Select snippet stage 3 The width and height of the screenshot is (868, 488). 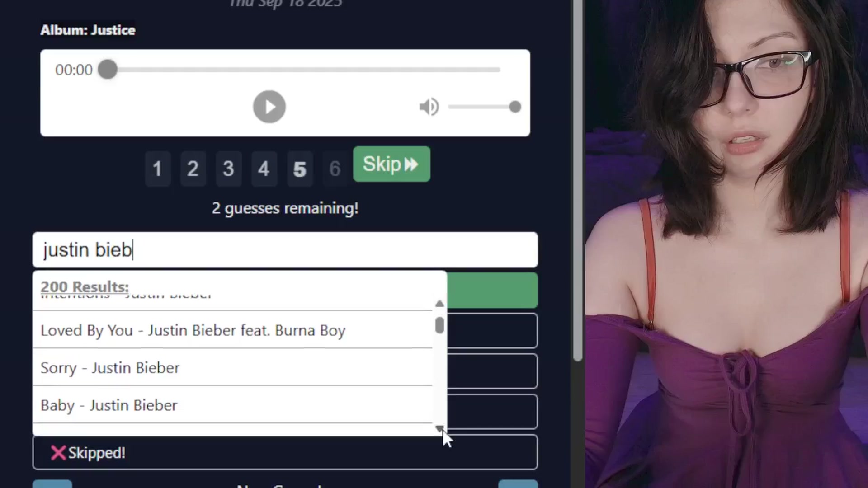228,169
